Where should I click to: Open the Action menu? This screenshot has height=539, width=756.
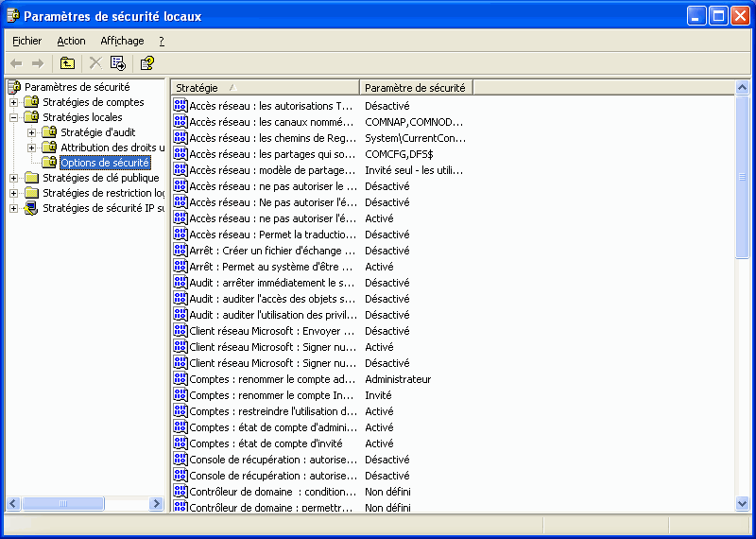72,41
